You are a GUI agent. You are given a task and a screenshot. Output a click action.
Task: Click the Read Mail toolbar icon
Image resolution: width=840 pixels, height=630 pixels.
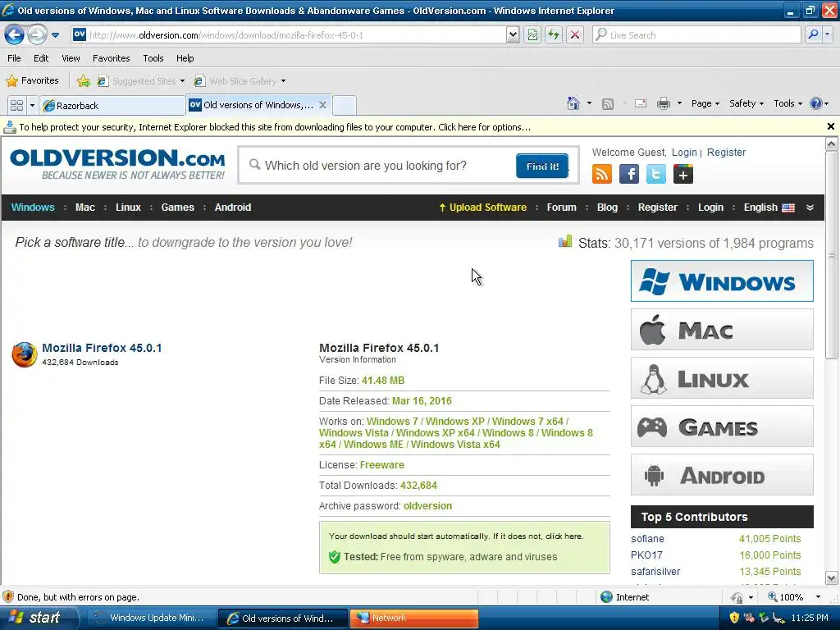coord(641,103)
